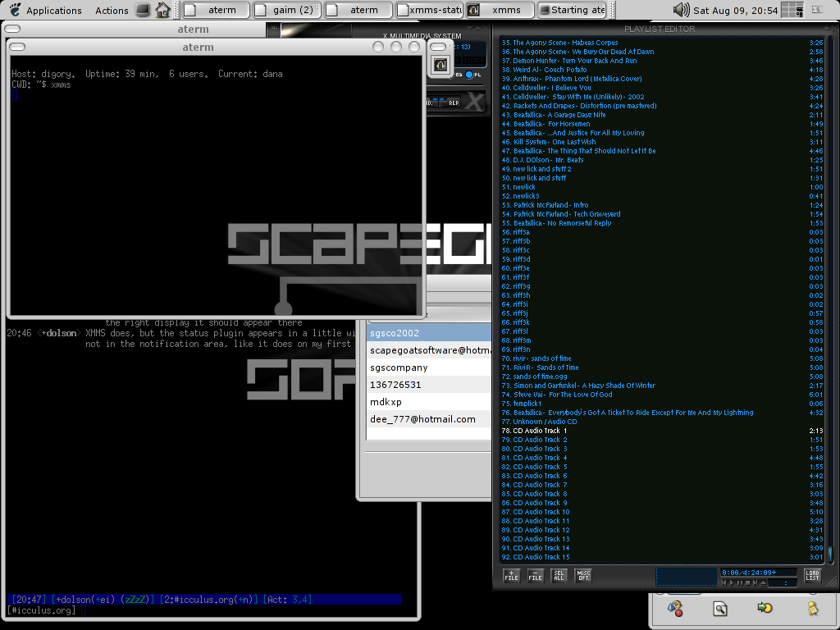The width and height of the screenshot is (840, 630).
Task: Select track 37 Turn Your Back And Run
Action: 662,61
